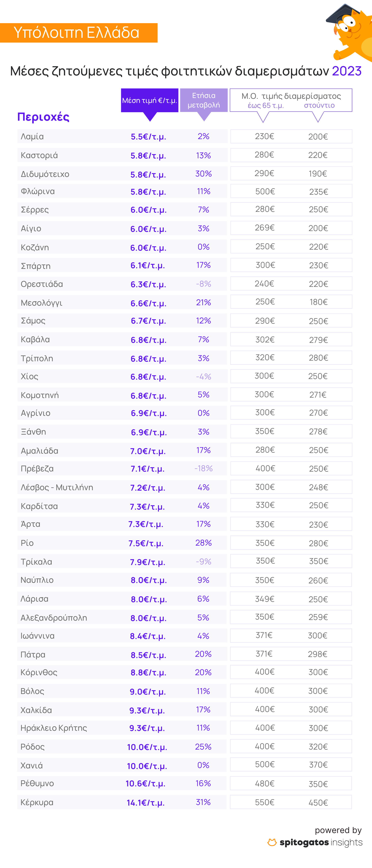Click the -18% change for Πρέβεζα
Screen dimensions: 372x868
[x=204, y=468]
